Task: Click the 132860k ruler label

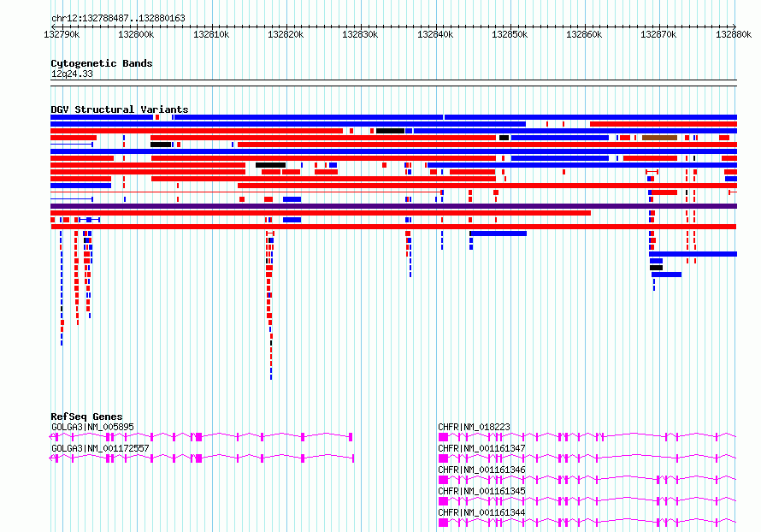Action: coord(584,34)
